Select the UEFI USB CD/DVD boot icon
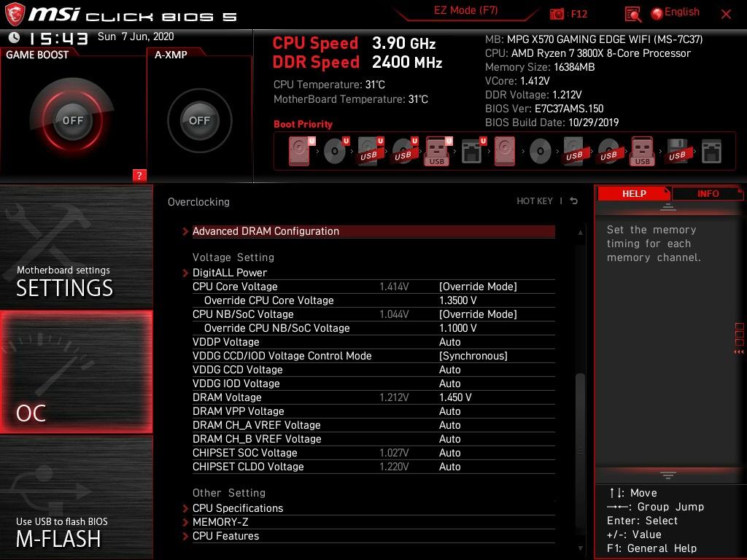This screenshot has height=560, width=747. click(405, 151)
